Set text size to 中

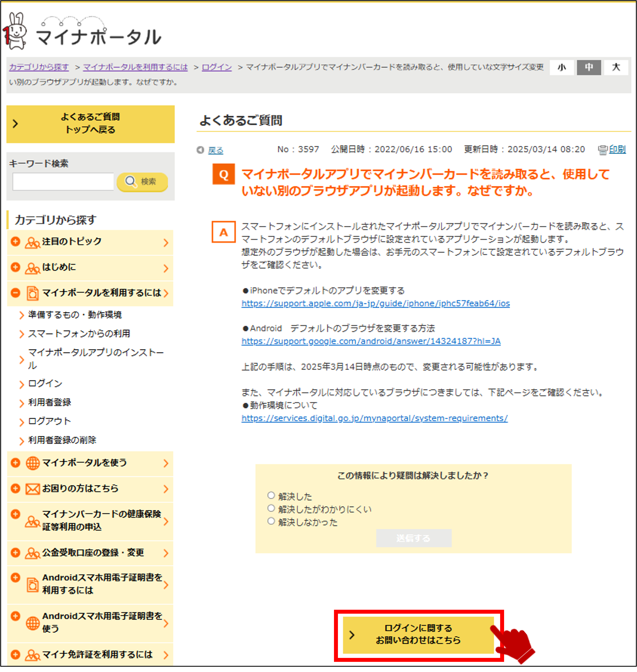click(589, 67)
